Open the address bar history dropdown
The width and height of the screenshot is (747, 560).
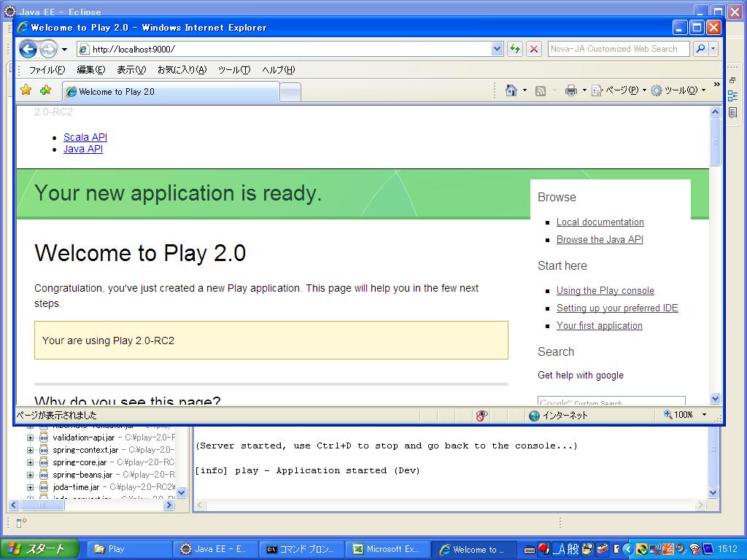pos(498,49)
